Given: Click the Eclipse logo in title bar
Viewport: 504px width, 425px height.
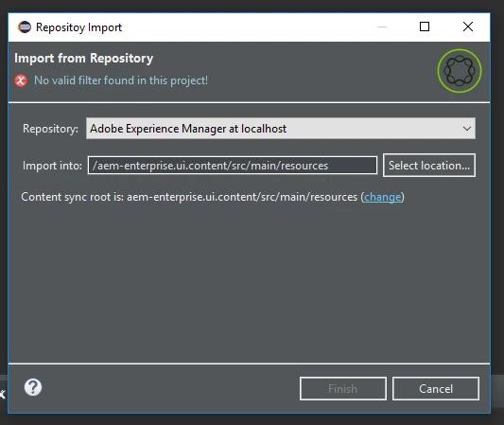Looking at the screenshot, I should click(25, 27).
